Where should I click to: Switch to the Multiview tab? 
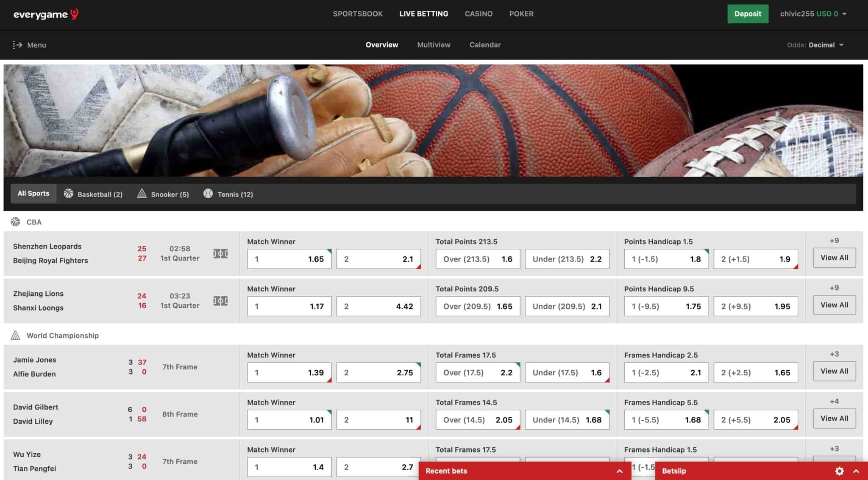point(433,44)
